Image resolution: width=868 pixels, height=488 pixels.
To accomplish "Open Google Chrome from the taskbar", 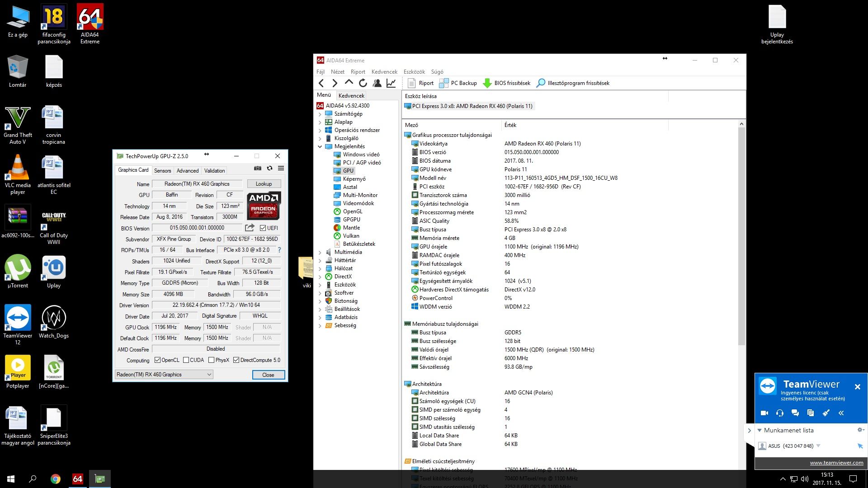I will (56, 479).
